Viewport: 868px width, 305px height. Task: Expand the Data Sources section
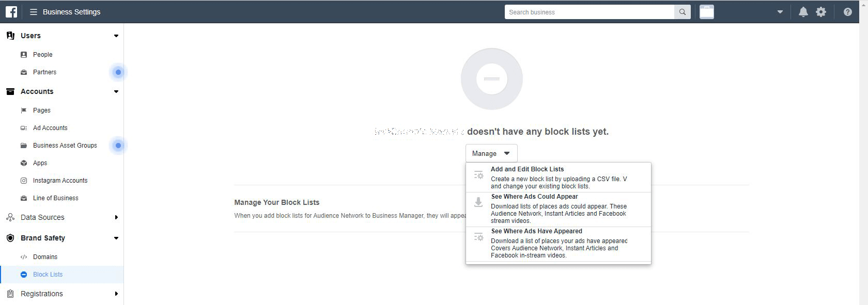pyautogui.click(x=116, y=217)
